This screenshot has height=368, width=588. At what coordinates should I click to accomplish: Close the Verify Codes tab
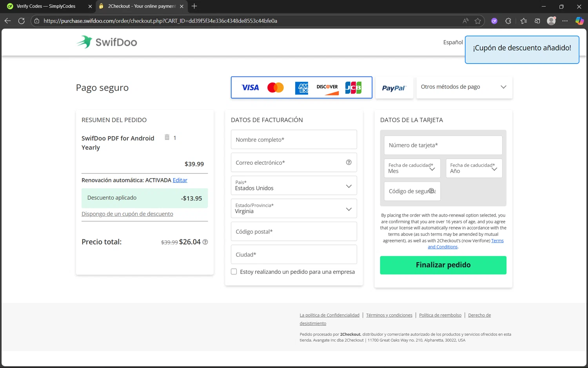[90, 6]
